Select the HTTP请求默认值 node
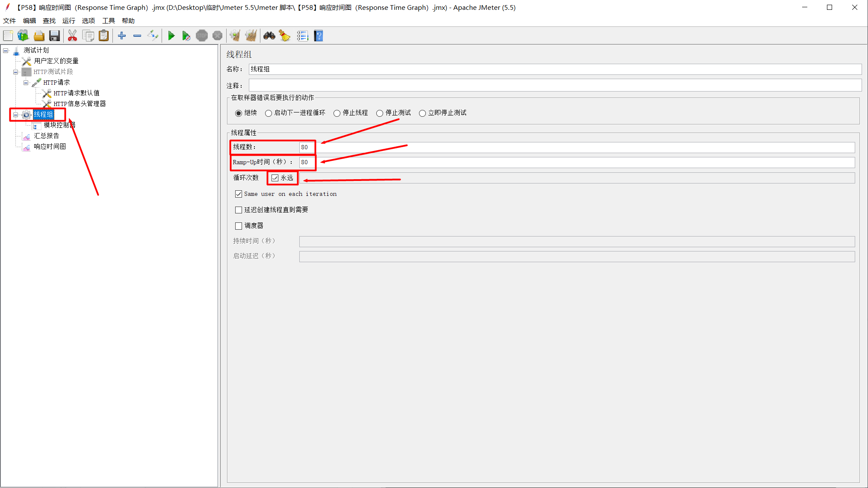This screenshot has width=868, height=488. (x=77, y=93)
